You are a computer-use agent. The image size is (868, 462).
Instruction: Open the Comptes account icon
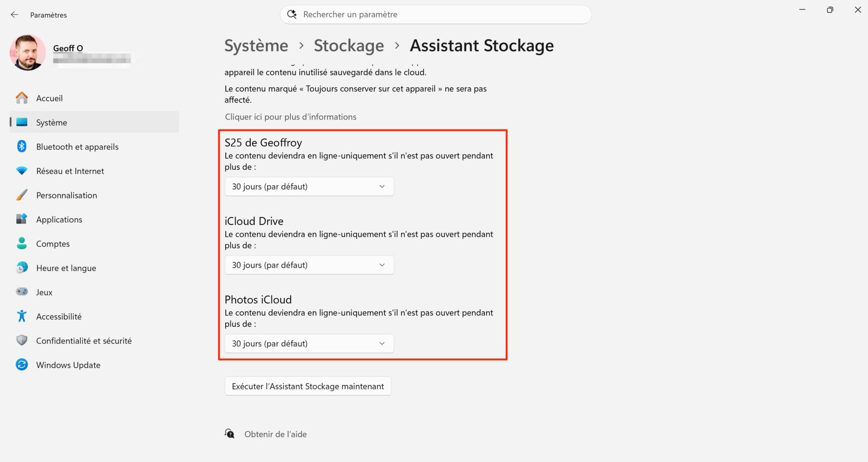point(21,243)
